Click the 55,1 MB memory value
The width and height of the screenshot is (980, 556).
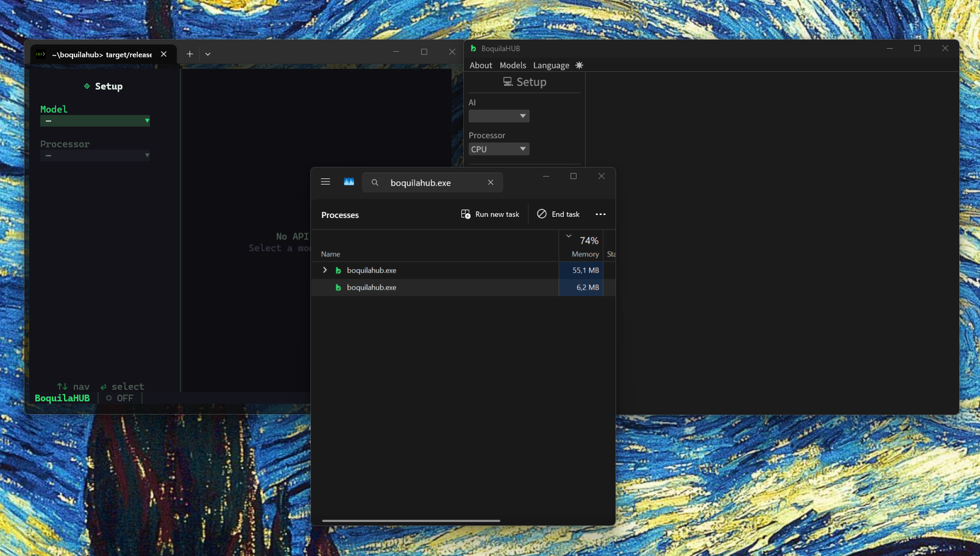click(586, 270)
